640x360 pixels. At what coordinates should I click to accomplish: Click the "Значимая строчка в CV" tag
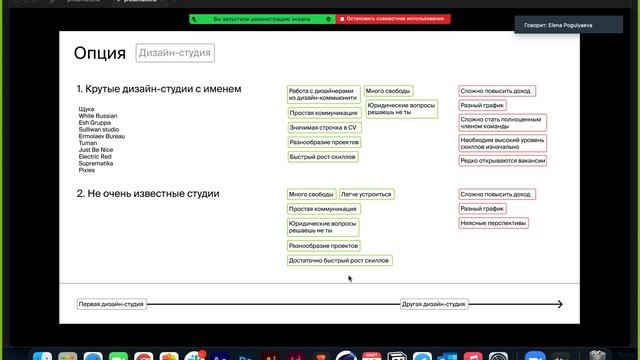pyautogui.click(x=324, y=128)
